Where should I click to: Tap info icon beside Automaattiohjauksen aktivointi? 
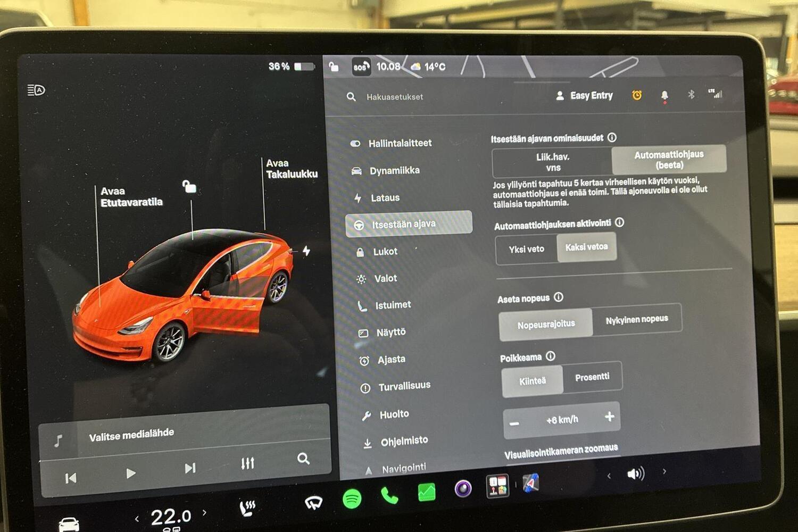(620, 222)
